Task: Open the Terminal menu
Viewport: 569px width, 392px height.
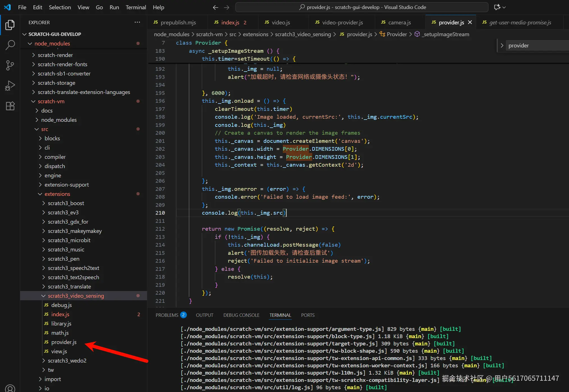Action: pyautogui.click(x=136, y=7)
